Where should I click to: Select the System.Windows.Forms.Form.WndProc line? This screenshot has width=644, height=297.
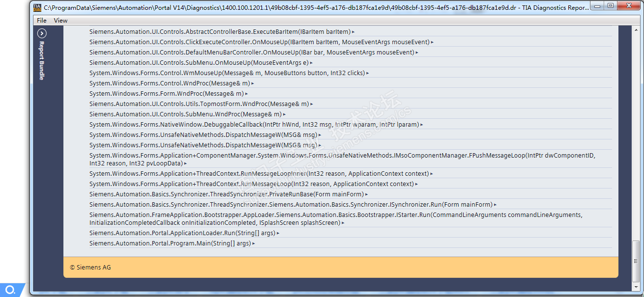(x=167, y=94)
